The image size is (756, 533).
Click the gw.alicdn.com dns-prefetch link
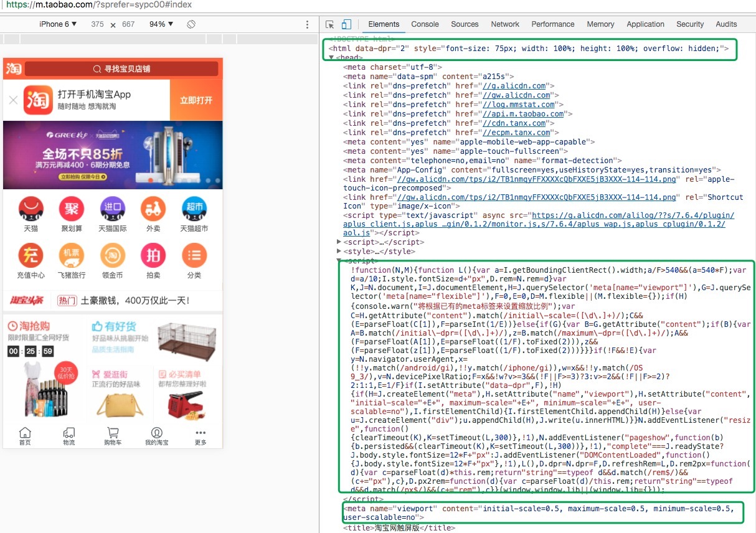pyautogui.click(x=517, y=95)
